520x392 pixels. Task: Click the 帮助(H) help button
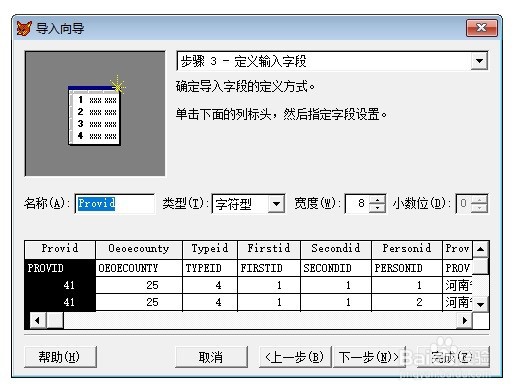(60, 357)
